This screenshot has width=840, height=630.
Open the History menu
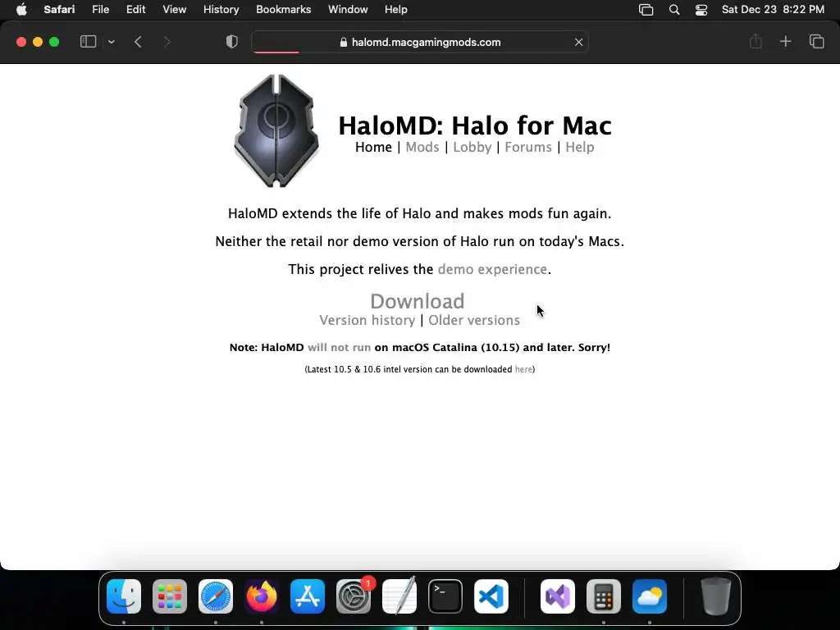pos(221,10)
